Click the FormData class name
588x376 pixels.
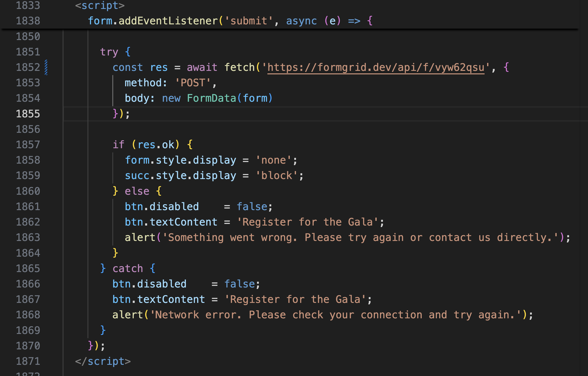pos(211,98)
